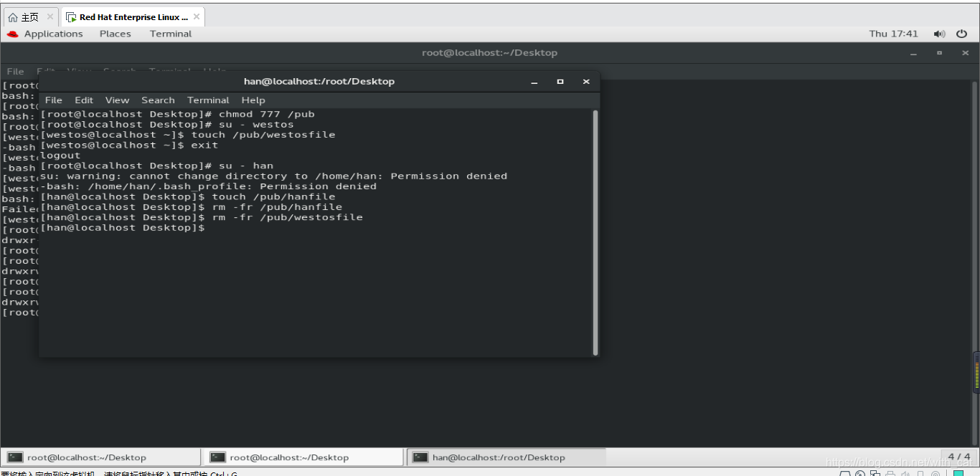The height and width of the screenshot is (476, 980).
Task: Click the '-bash: /home/han/.bash_profile' error line
Action: [209, 186]
